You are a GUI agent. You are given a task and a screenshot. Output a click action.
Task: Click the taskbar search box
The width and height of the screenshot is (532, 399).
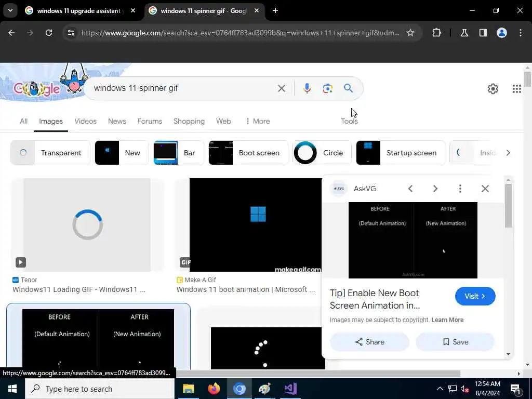(x=100, y=389)
